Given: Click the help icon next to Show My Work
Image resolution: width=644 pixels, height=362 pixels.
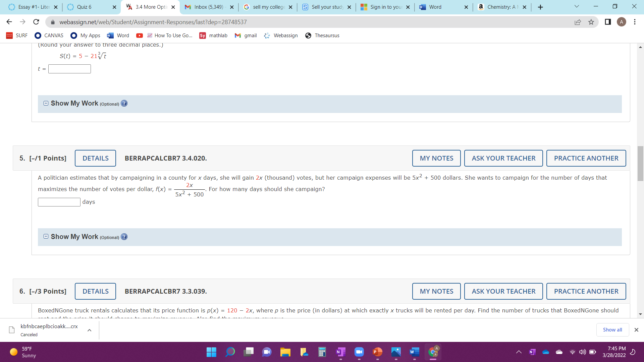Looking at the screenshot, I should 124,237.
